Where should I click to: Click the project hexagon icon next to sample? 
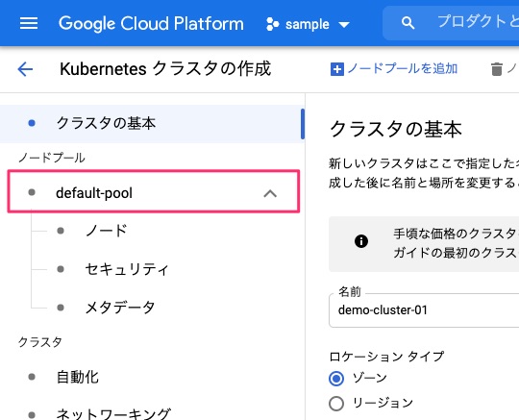(272, 24)
